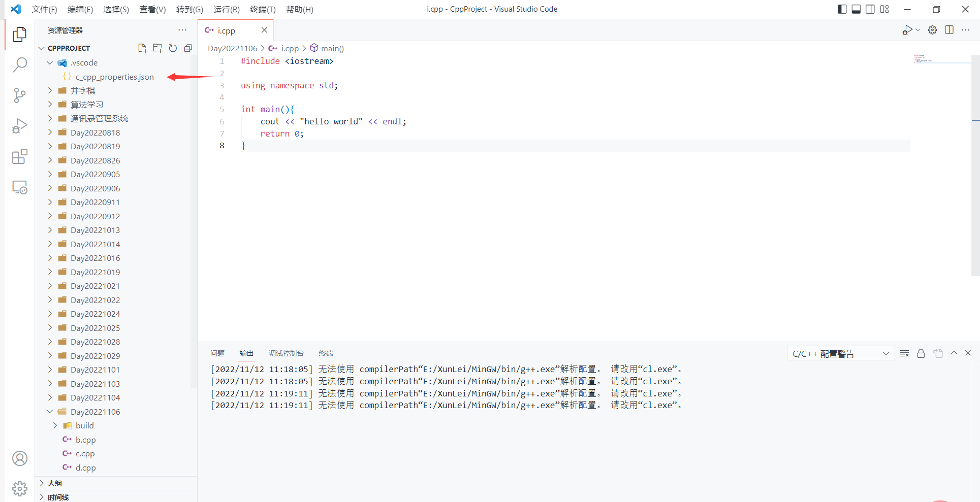Image resolution: width=980 pixels, height=502 pixels.
Task: Refresh the explorer file tree
Action: point(173,48)
